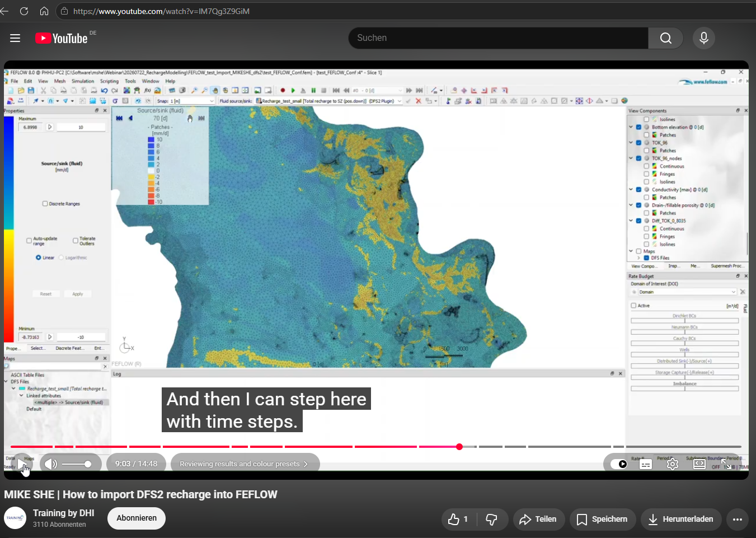Toggle the Maps checkbox in View Components

(x=638, y=251)
